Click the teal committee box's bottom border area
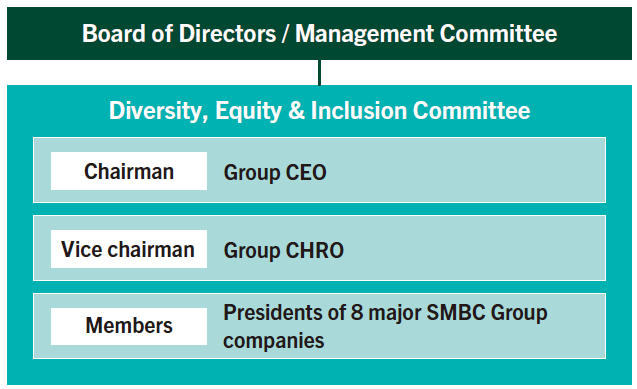Screen dimensions: 637x389 coord(319,372)
